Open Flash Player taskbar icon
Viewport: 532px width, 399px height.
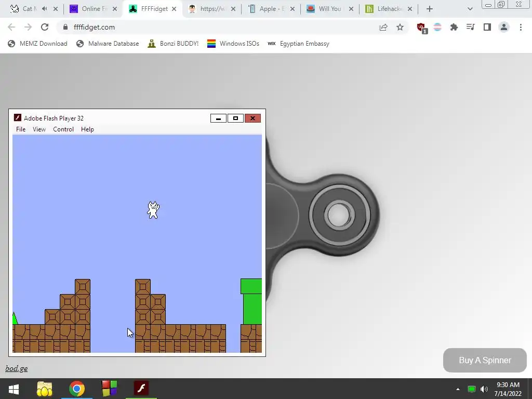click(x=141, y=388)
